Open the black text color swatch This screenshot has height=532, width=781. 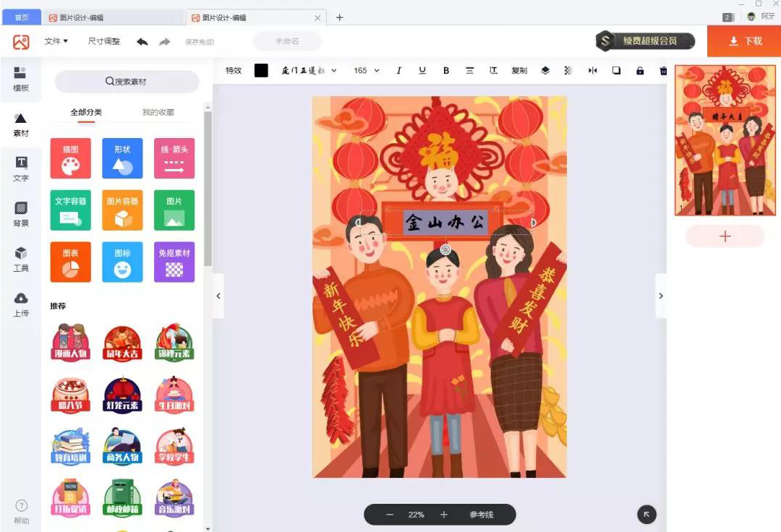pos(261,71)
